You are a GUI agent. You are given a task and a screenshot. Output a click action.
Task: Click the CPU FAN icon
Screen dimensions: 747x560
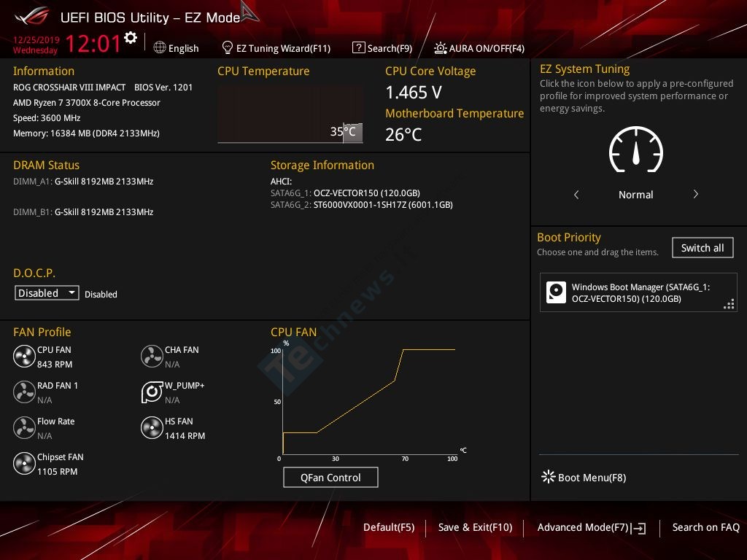point(24,356)
